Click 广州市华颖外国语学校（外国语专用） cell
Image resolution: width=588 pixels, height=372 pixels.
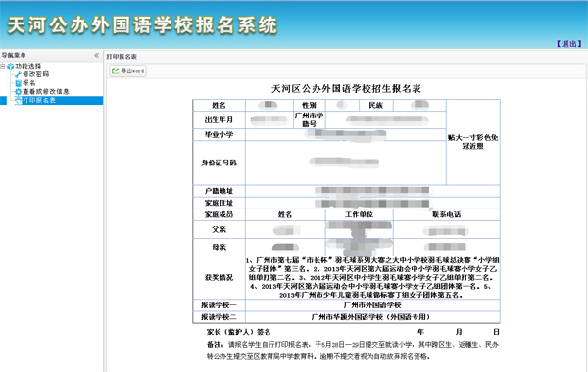click(x=372, y=317)
